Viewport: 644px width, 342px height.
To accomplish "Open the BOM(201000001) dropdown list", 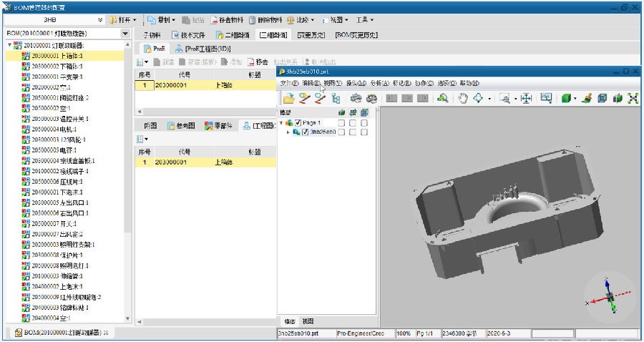I will pos(125,34).
